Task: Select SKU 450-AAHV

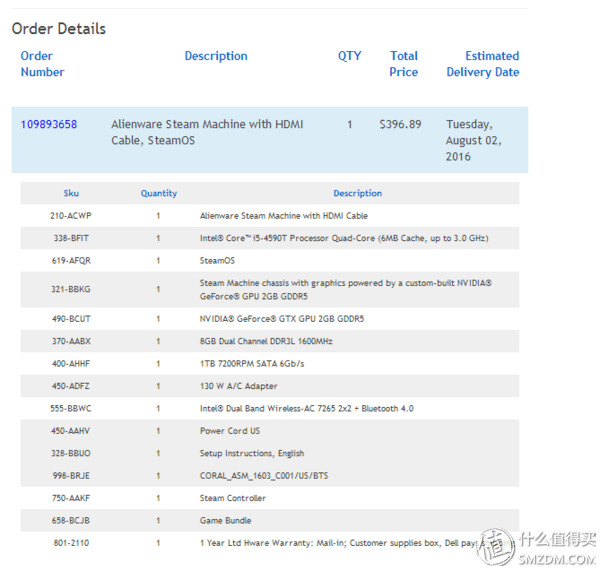Action: (x=70, y=431)
